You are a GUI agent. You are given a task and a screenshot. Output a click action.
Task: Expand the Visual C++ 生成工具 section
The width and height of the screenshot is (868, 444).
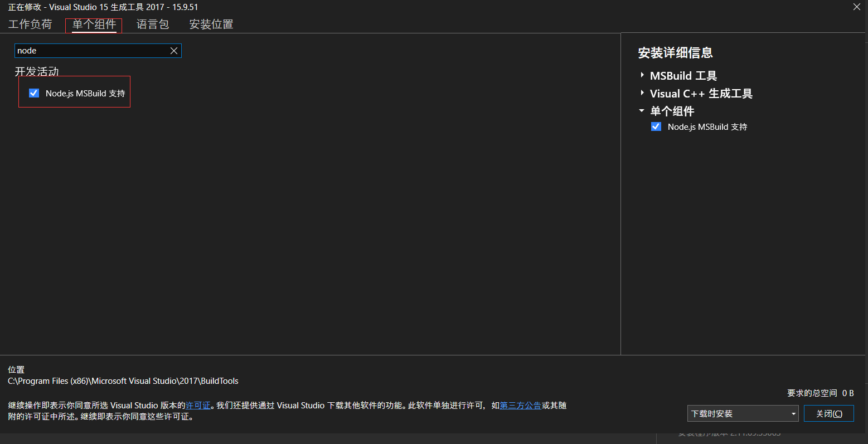[642, 92]
